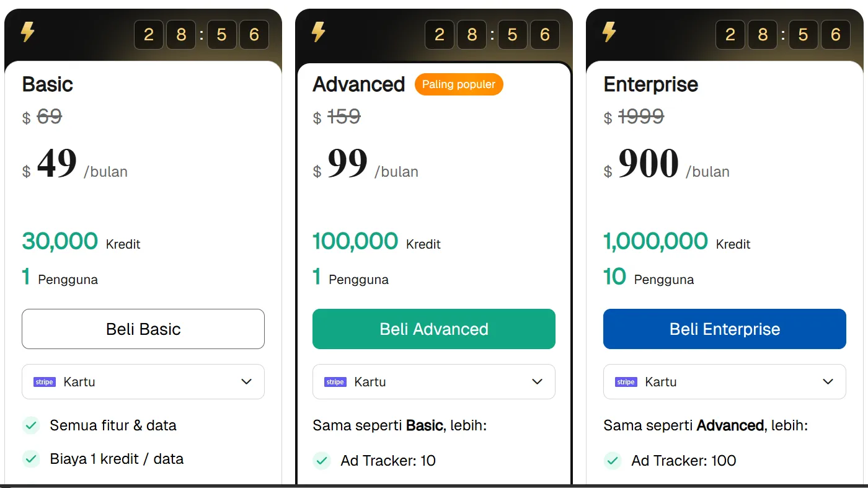Click the checkmark beside Biaya 1 kredit / data
Viewport: 868px width, 488px height.
[x=31, y=459]
